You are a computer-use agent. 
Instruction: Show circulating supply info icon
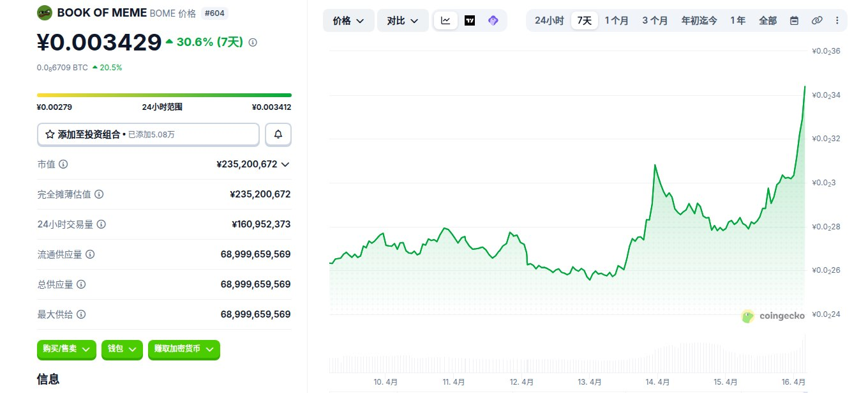[x=90, y=254]
